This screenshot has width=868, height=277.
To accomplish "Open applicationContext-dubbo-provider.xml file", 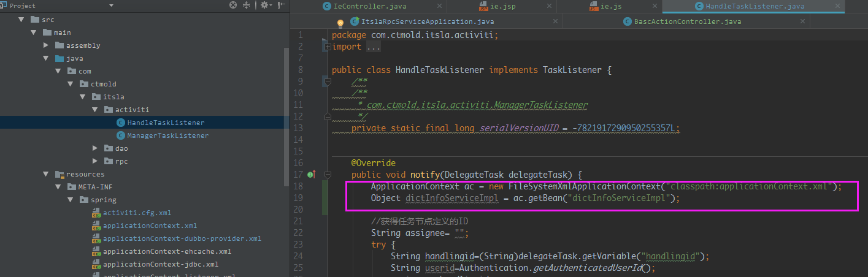I will point(182,238).
